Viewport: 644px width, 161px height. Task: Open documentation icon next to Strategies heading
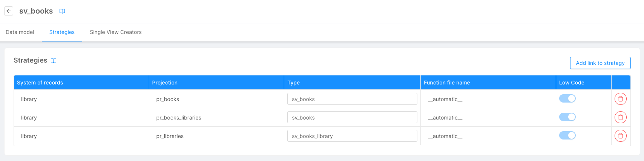54,61
